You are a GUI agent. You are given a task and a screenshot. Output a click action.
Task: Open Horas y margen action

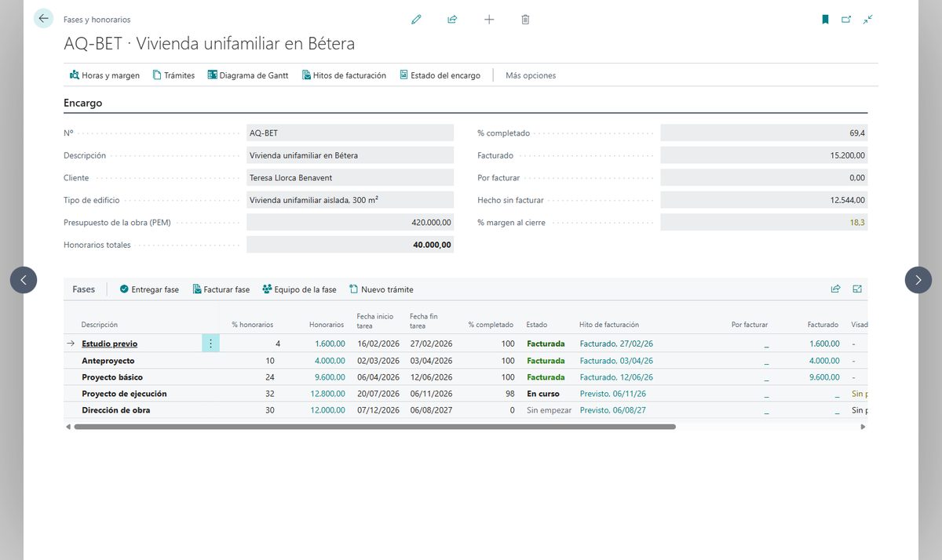(104, 75)
